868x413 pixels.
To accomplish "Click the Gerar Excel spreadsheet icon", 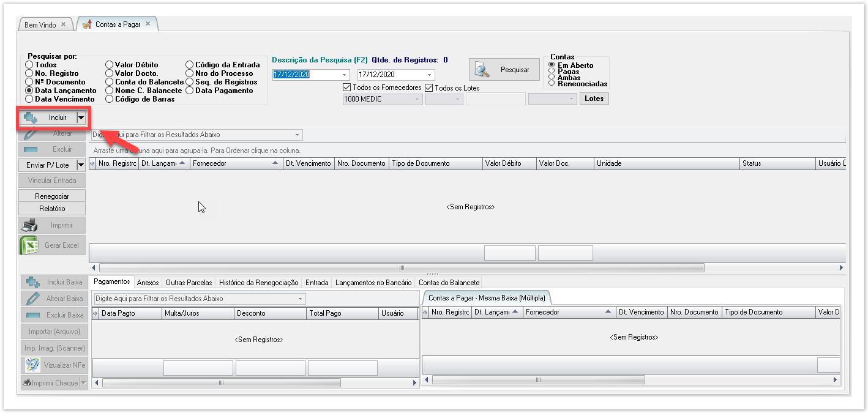I will click(29, 245).
